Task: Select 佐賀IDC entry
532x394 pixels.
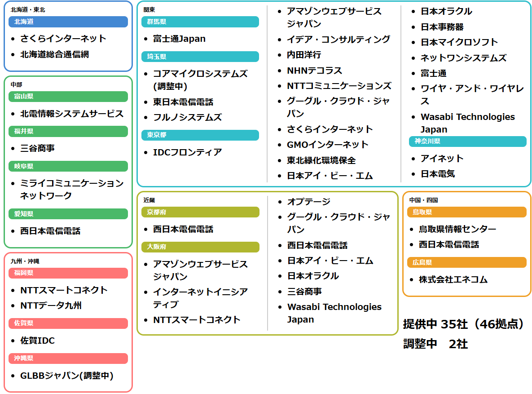Action: (37, 341)
